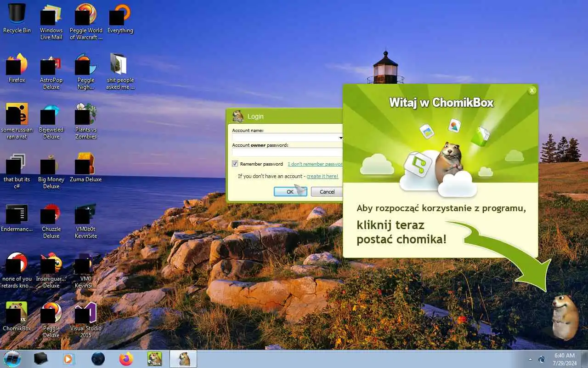Select 'that but its c#' desktop icon
Viewport: 588px width, 368px height.
(17, 170)
